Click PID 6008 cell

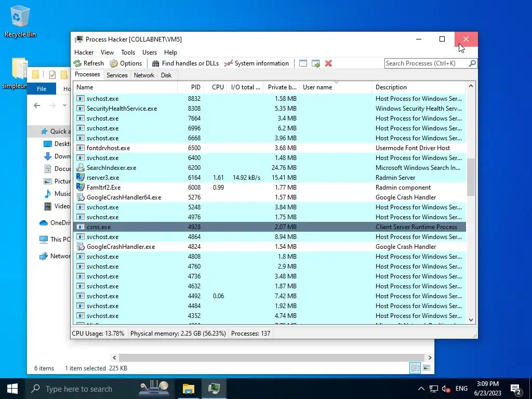194,187
